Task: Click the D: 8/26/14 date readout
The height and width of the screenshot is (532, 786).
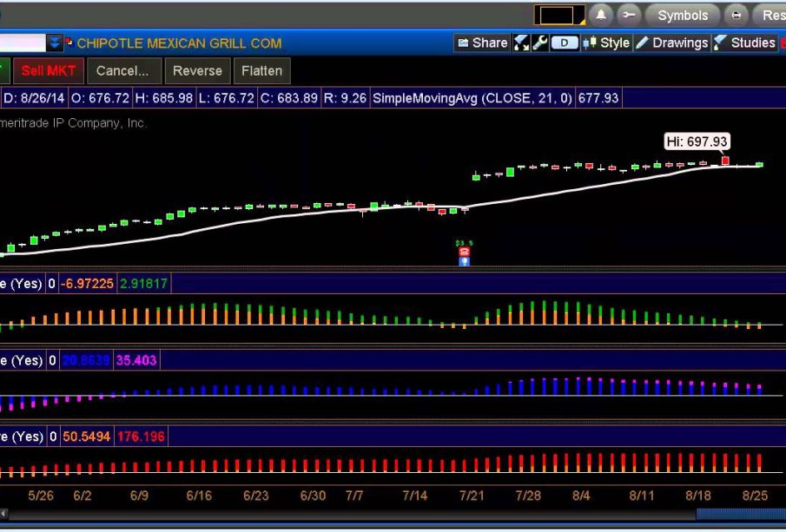Action: coord(34,98)
